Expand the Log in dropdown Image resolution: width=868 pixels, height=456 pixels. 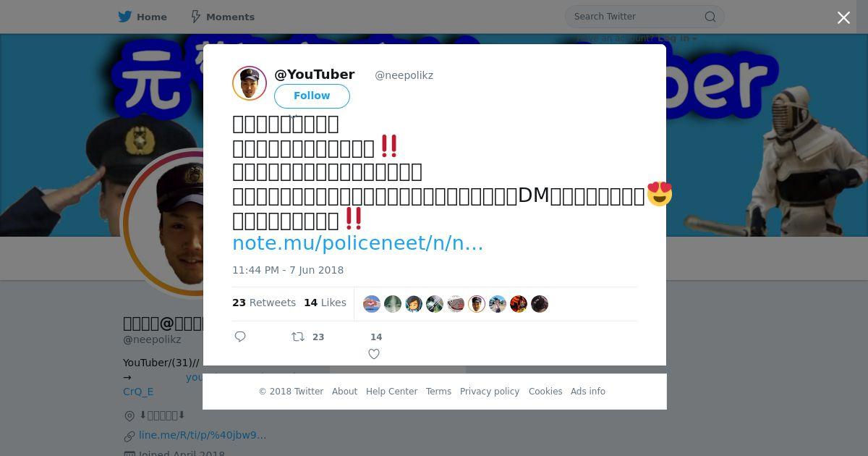677,38
